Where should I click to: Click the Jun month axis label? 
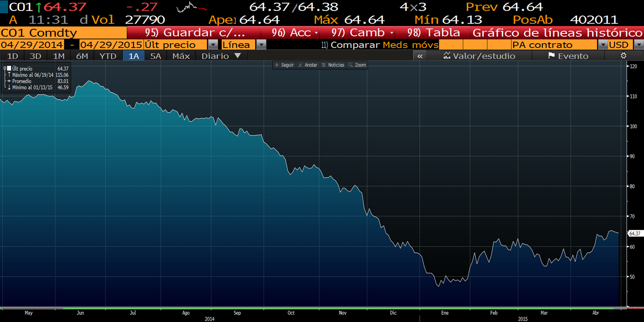(x=80, y=313)
